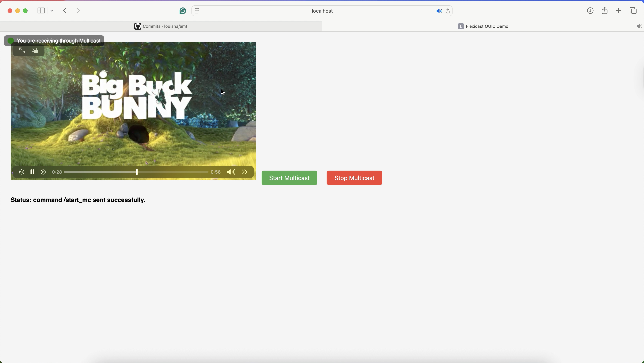
Task: Toggle video volume mute
Action: point(231,172)
